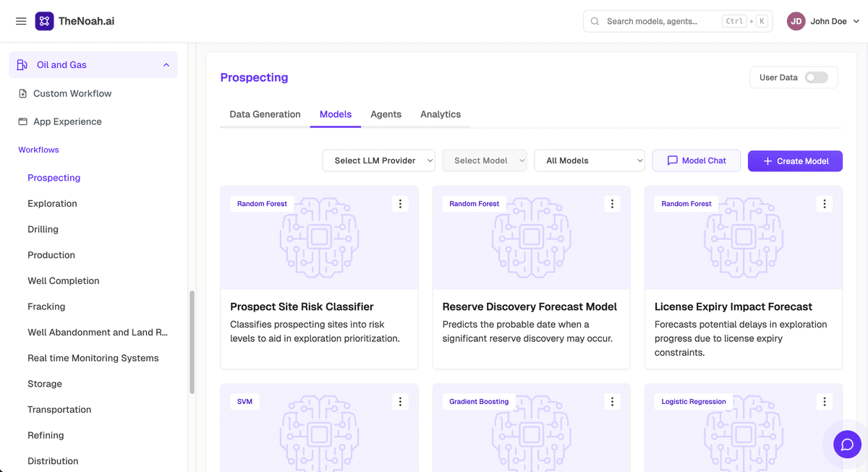Viewport: 868px width, 472px height.
Task: Open kebab menu on Logistic Regression card
Action: point(825,401)
